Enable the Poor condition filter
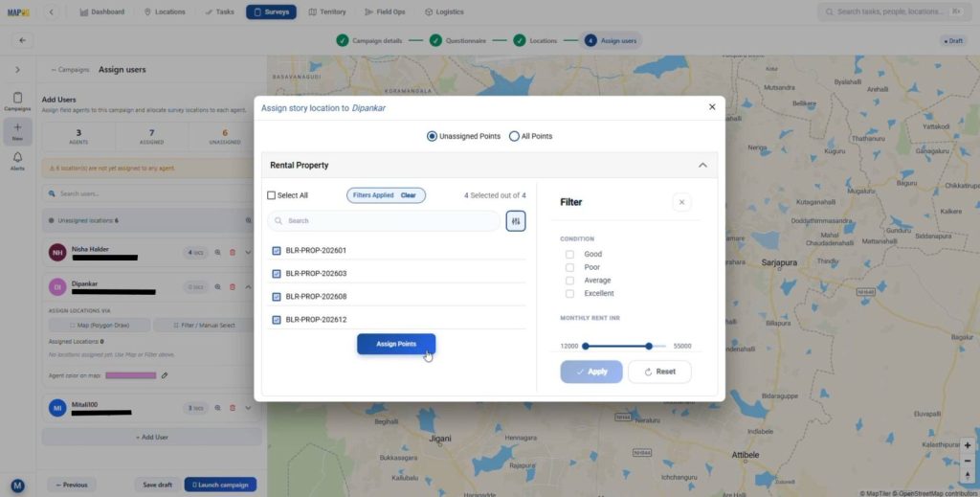980x497 pixels. (x=569, y=267)
